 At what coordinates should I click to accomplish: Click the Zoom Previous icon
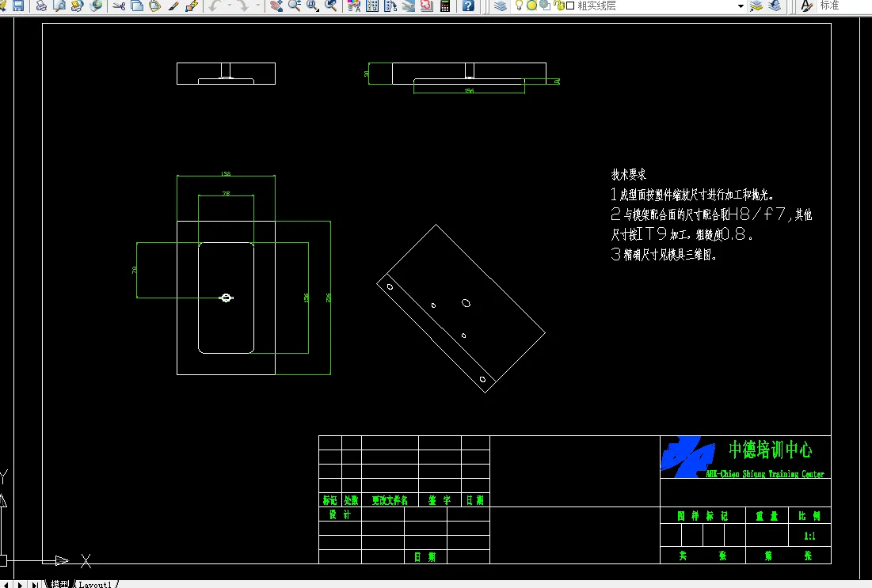click(331, 6)
